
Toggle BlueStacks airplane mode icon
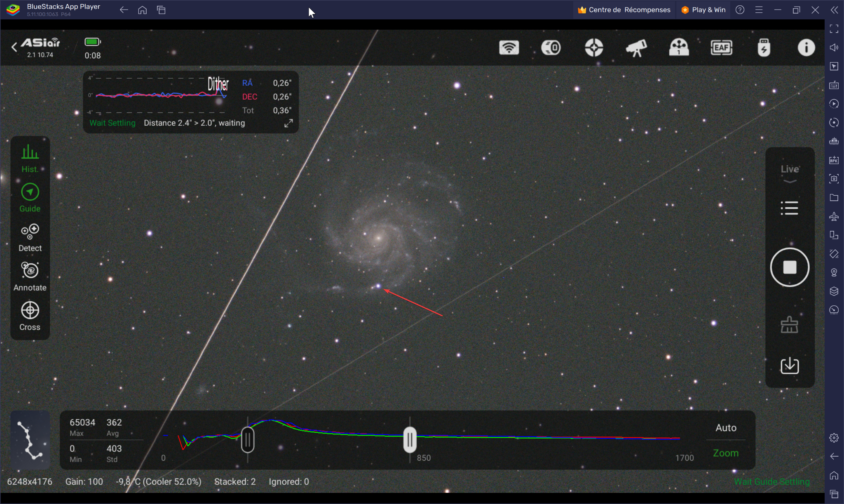[834, 216]
